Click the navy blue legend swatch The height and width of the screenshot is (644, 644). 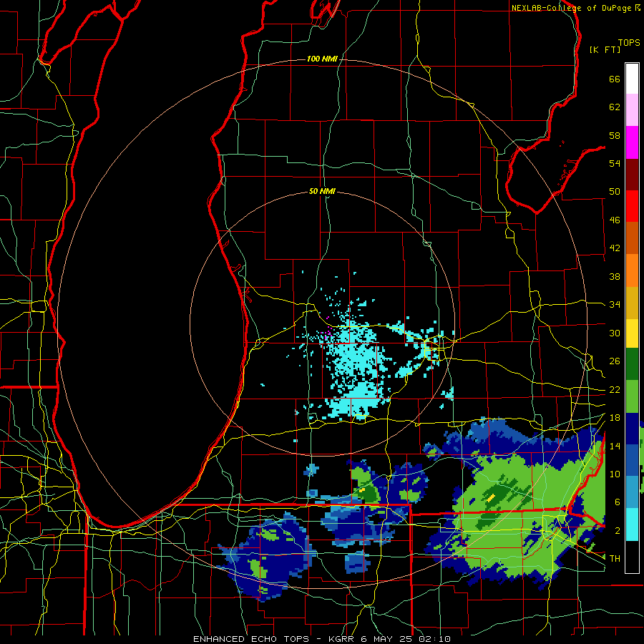[632, 429]
